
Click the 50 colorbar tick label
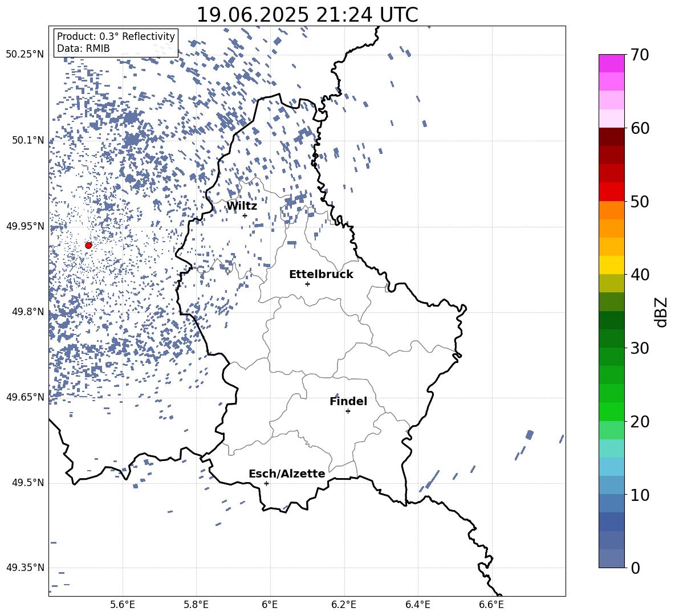pyautogui.click(x=640, y=201)
